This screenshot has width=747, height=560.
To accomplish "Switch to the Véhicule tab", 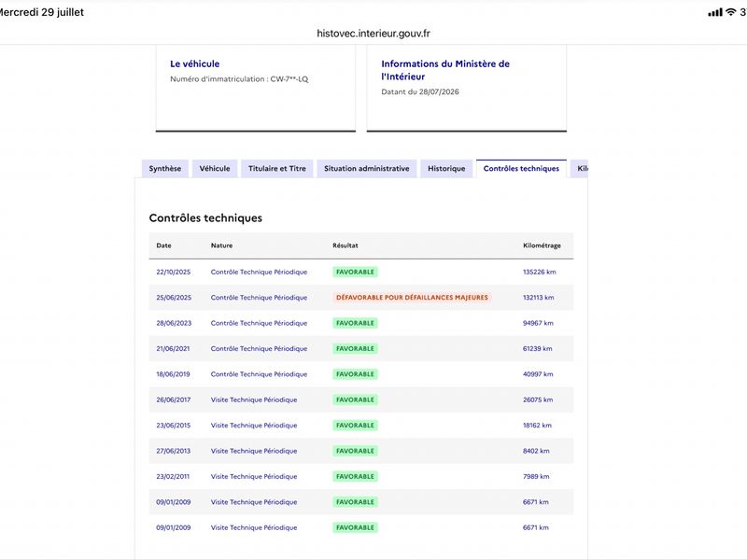I will (215, 169).
